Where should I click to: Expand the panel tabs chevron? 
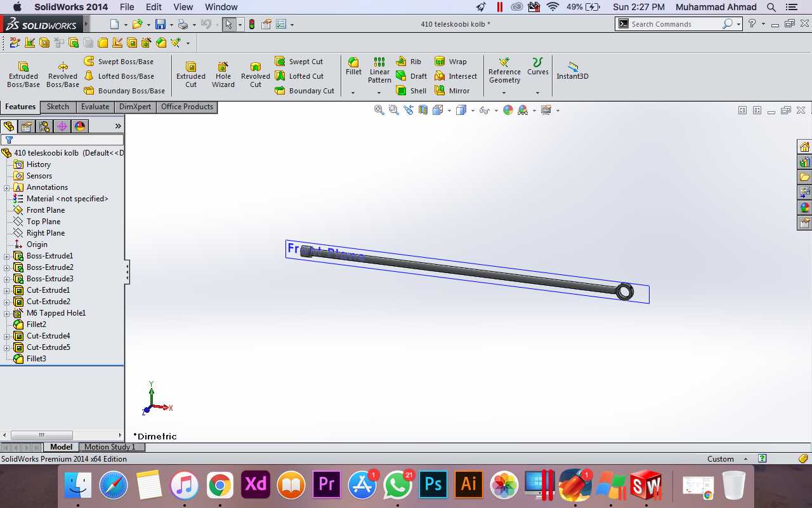click(x=118, y=126)
